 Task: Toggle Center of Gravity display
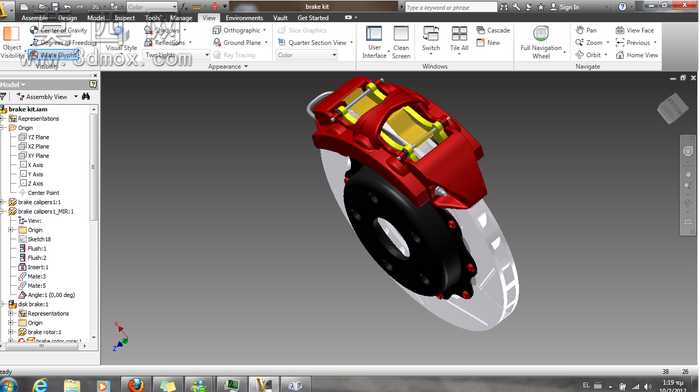click(x=58, y=30)
